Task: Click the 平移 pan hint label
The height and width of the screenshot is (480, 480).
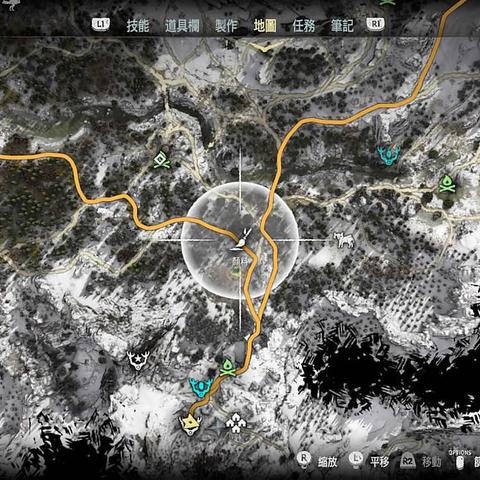Action: (x=379, y=462)
